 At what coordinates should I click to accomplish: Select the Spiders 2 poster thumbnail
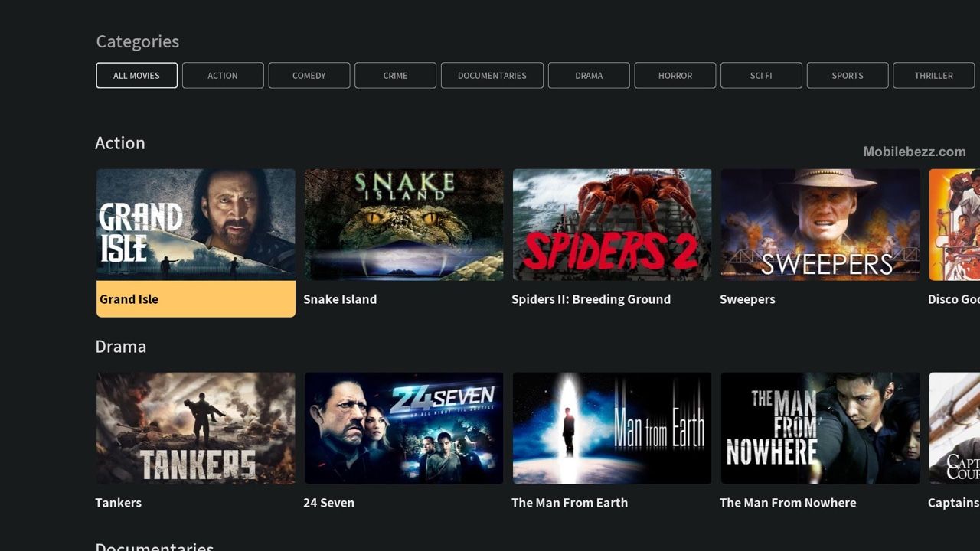pos(612,224)
